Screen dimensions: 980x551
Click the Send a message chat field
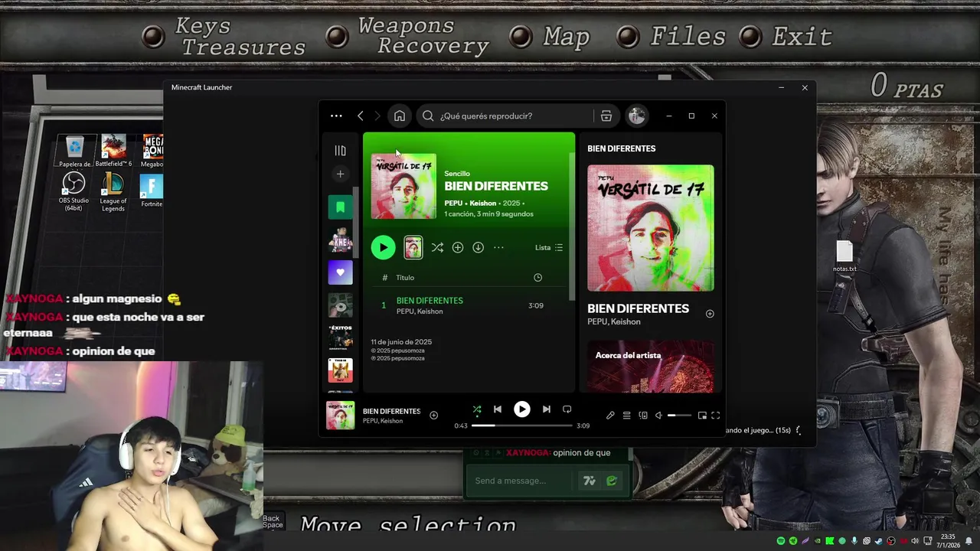(518, 481)
